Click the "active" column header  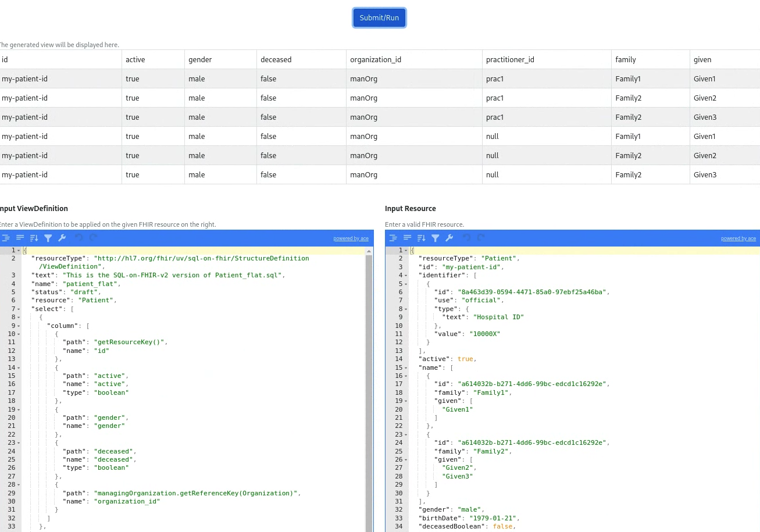[x=153, y=59]
